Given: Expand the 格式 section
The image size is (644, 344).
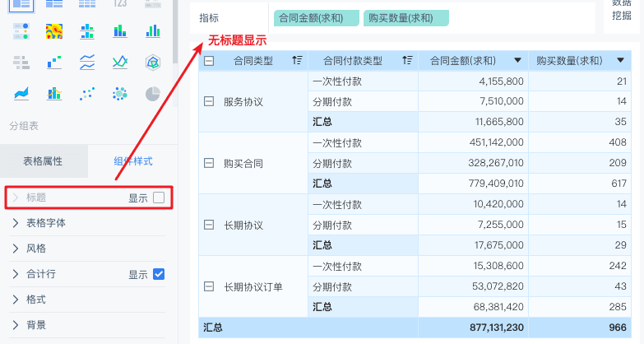Looking at the screenshot, I should click(x=15, y=300).
